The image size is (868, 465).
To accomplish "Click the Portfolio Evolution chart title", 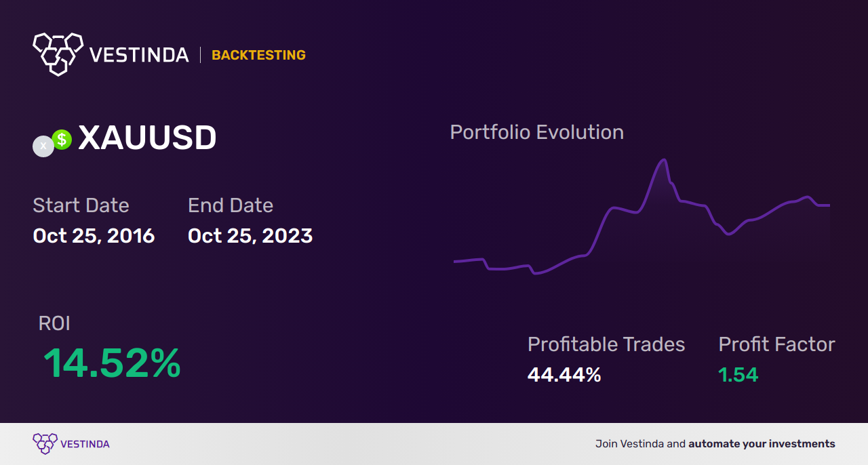I will point(537,132).
